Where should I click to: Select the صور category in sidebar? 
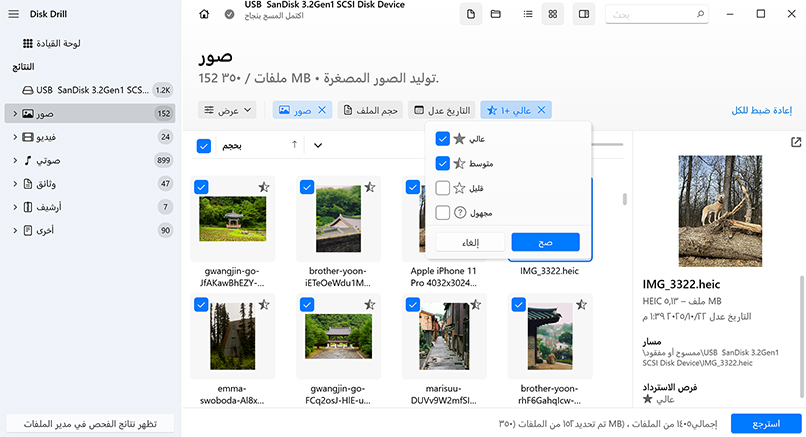(90, 114)
